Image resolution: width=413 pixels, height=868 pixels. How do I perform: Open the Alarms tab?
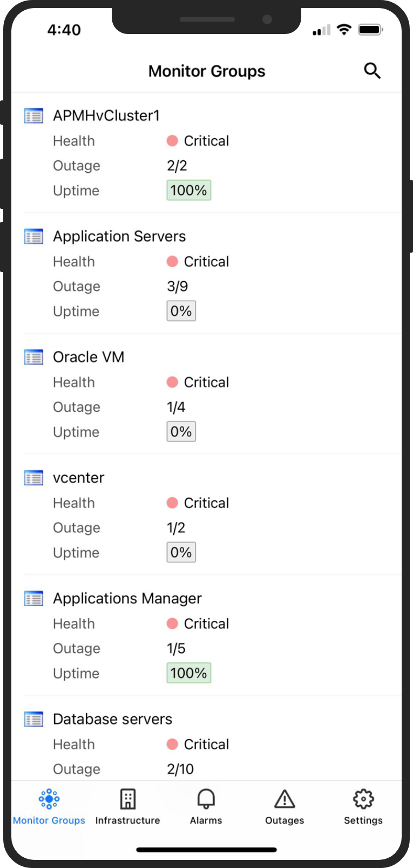206,806
